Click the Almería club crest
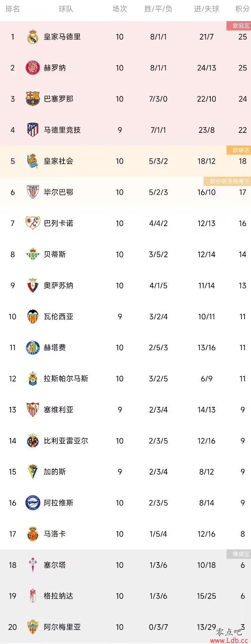Image resolution: width=251 pixels, height=644 pixels. (x=33, y=627)
